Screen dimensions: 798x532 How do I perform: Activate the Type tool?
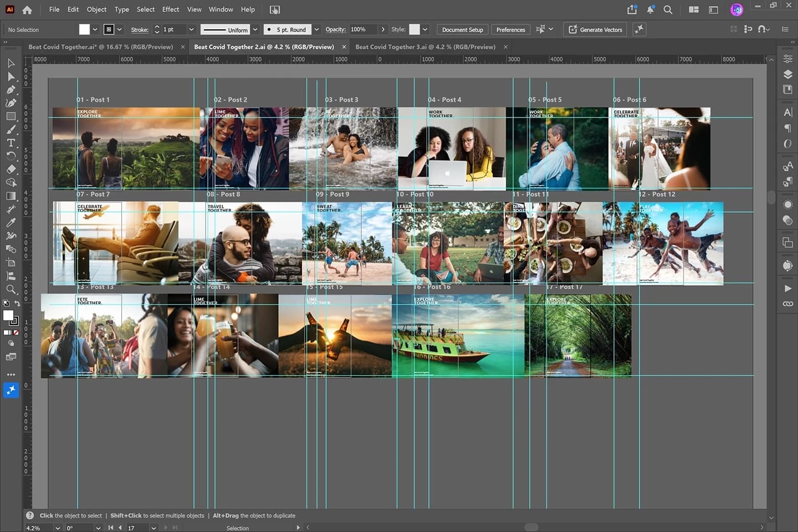coord(11,143)
